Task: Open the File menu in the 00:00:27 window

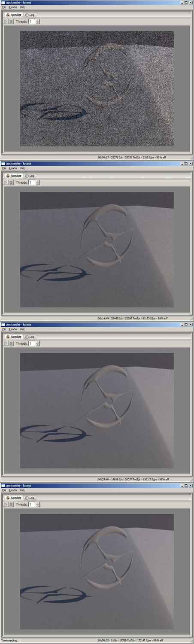Action: [x=4, y=7]
